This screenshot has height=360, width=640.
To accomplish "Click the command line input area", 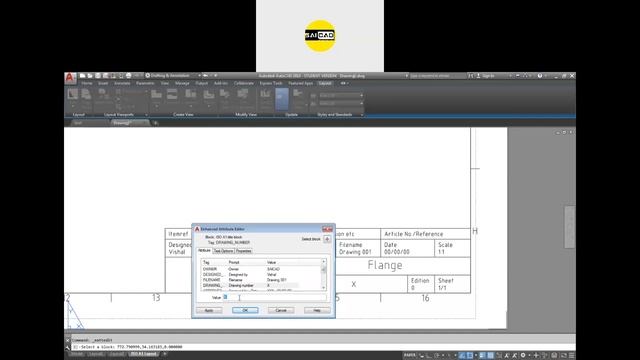I will (x=322, y=347).
